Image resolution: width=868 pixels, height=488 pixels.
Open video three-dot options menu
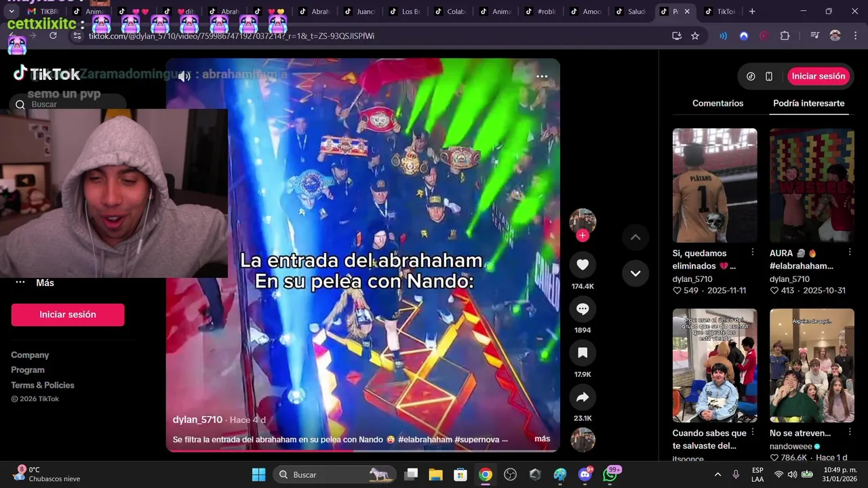(541, 76)
